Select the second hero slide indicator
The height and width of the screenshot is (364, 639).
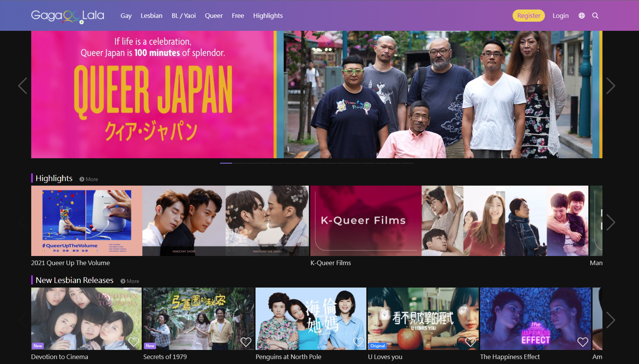(x=239, y=163)
